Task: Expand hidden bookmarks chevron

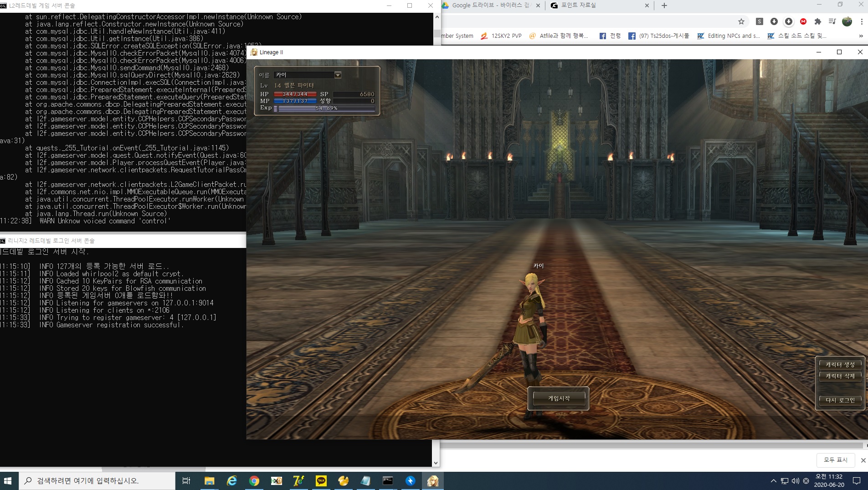Action: pos(861,36)
